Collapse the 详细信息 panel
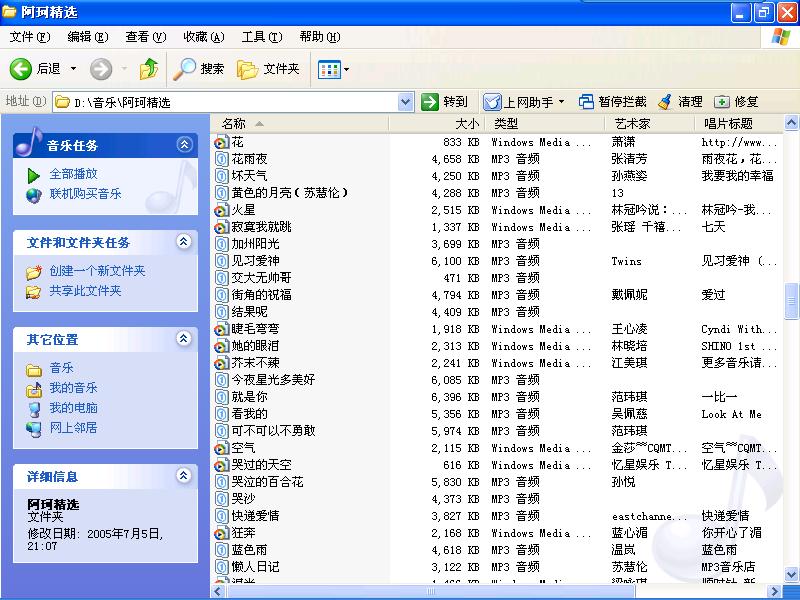This screenshot has height=600, width=800. (x=184, y=476)
